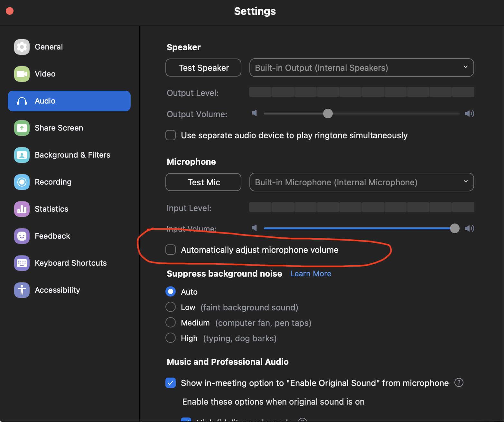Image resolution: width=504 pixels, height=422 pixels.
Task: Select the Video settings icon
Action: 45,74
